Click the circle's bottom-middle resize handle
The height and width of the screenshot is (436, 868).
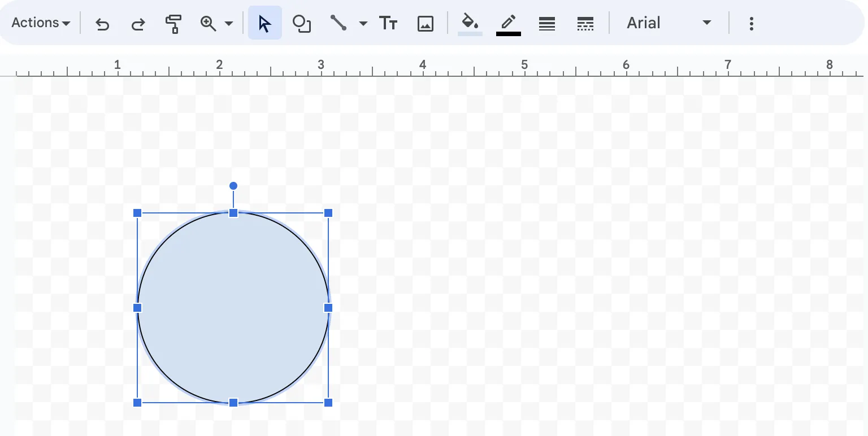click(233, 403)
